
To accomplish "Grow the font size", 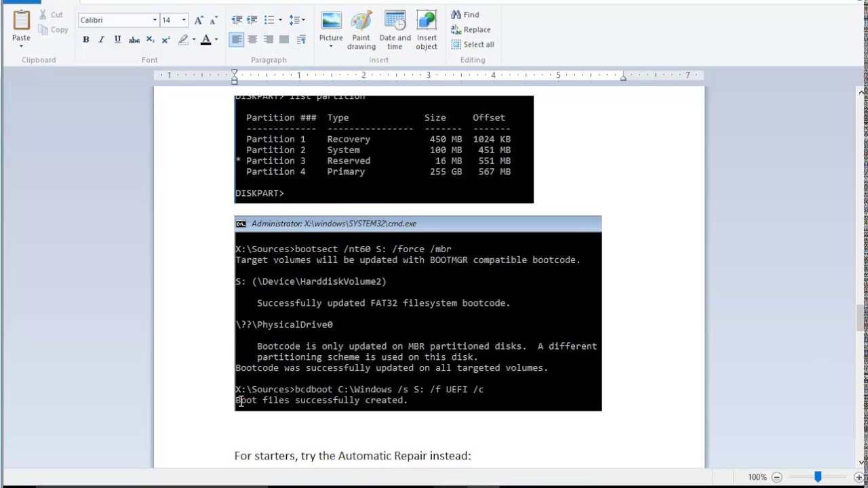I will [x=199, y=20].
